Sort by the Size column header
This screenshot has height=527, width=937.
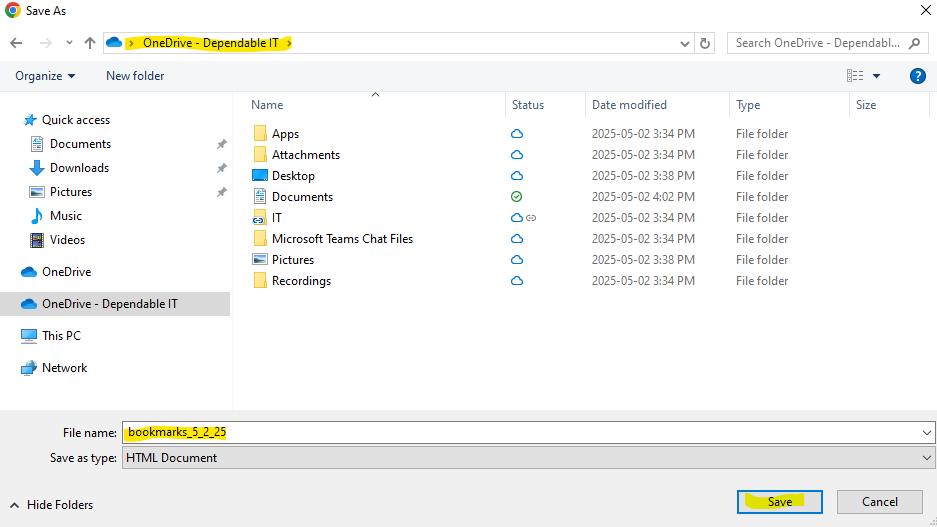coord(866,105)
